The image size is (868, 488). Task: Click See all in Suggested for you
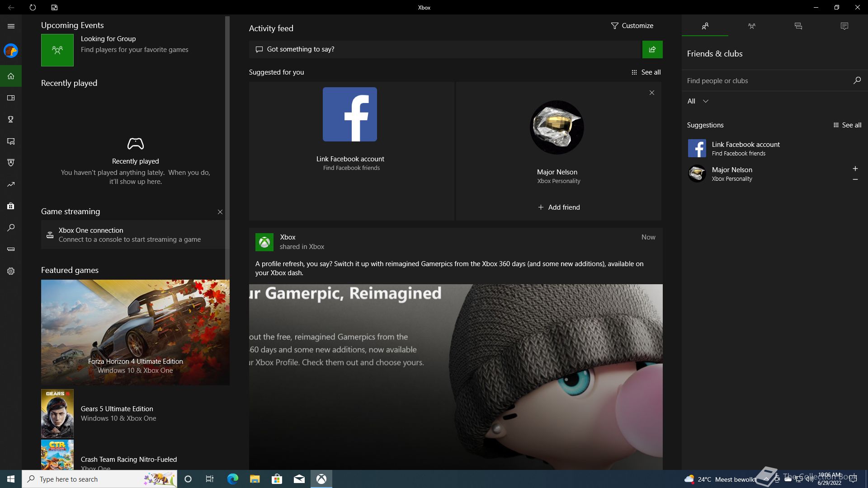tap(646, 72)
